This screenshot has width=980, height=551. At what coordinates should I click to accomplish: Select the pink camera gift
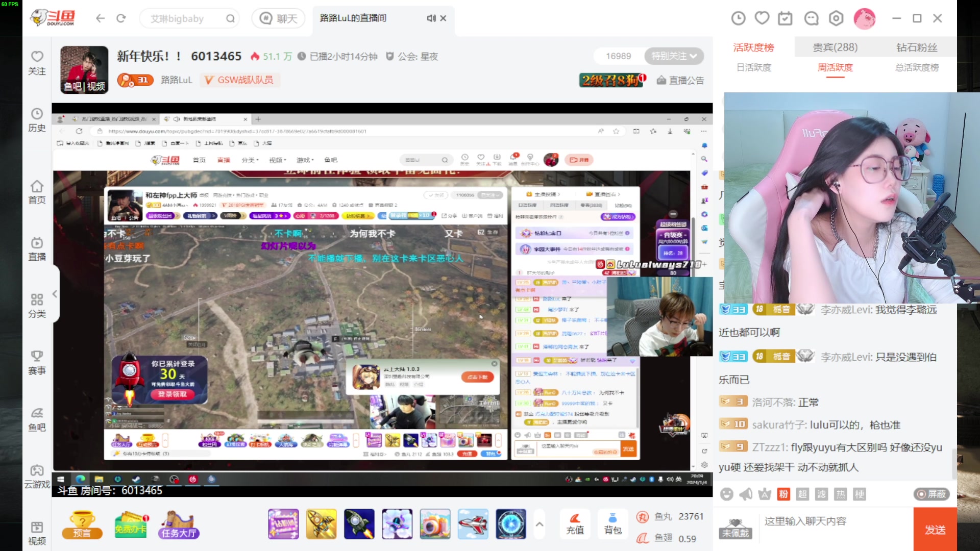click(435, 524)
